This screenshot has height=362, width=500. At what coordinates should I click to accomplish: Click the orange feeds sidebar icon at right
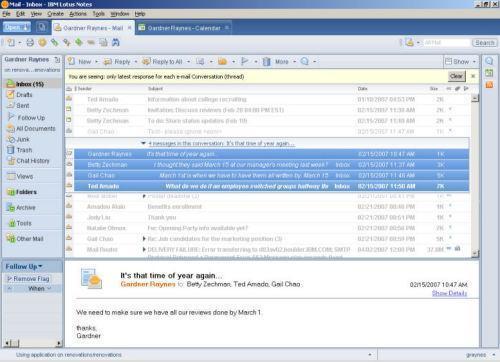pos(489,85)
